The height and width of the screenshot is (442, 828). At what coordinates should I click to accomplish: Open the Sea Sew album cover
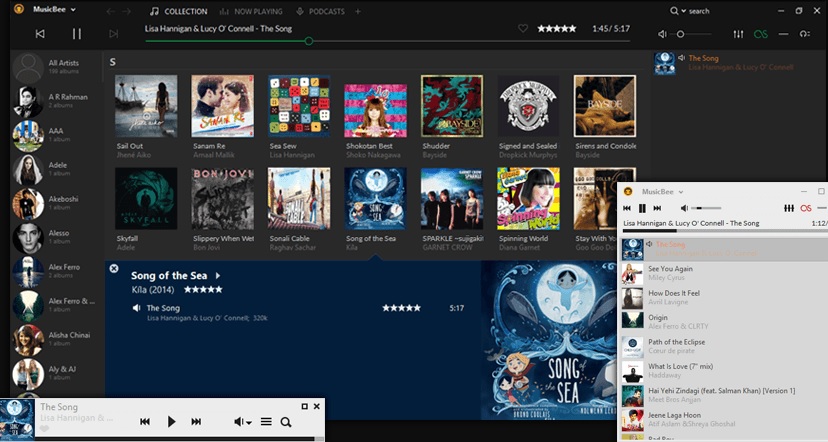pos(299,106)
